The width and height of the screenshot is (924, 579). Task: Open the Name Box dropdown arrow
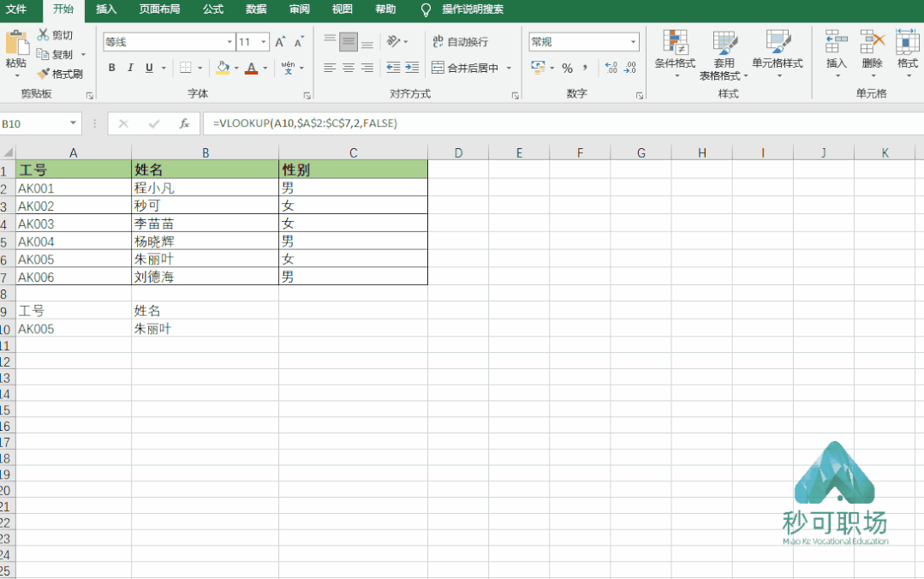(73, 123)
